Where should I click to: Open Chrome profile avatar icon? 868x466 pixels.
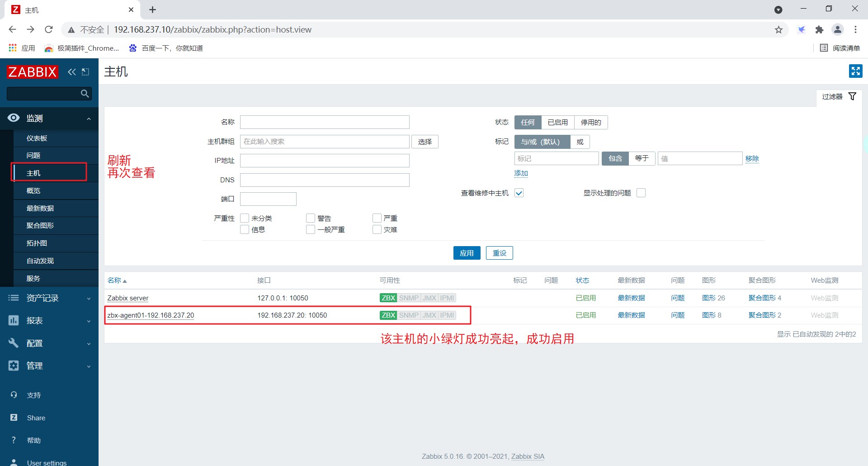point(838,29)
